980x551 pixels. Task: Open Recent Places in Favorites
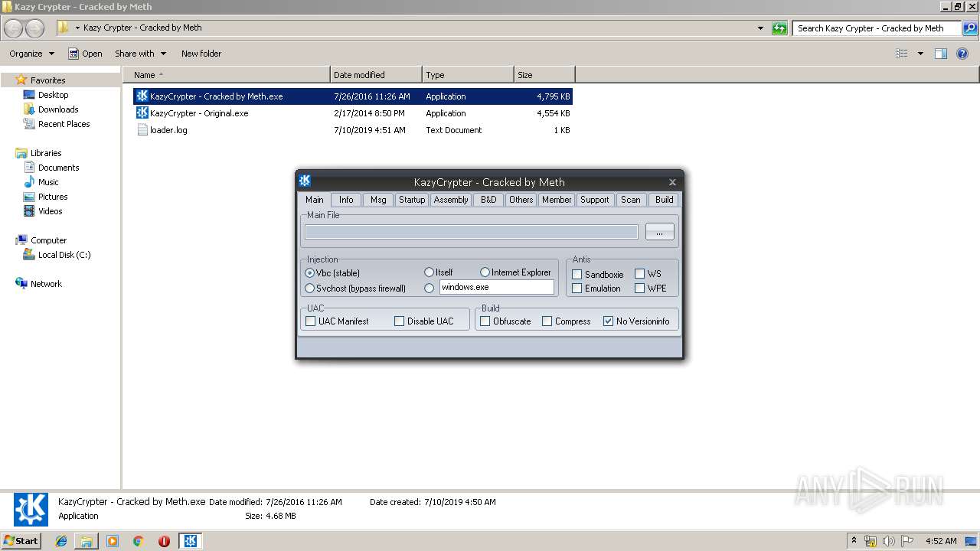coord(57,124)
